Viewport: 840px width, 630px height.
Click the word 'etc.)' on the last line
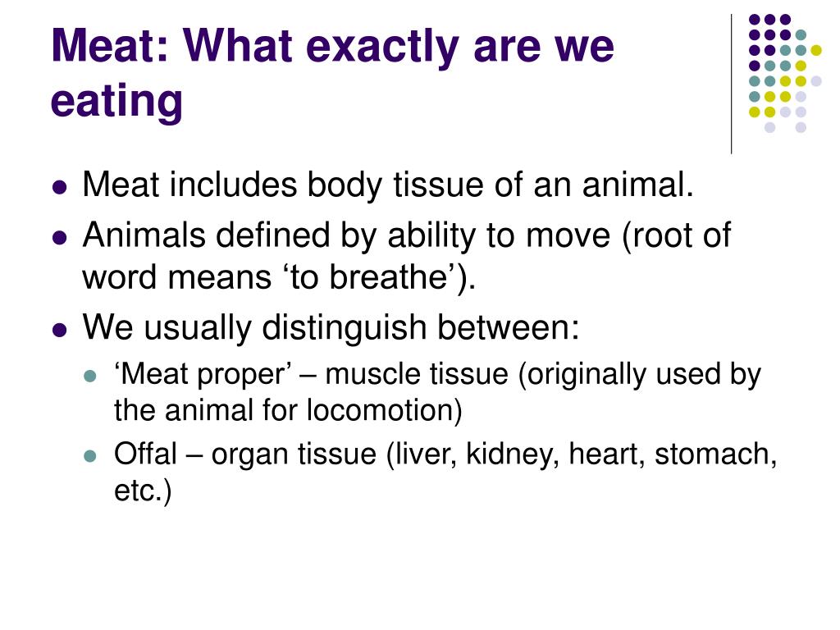143,491
